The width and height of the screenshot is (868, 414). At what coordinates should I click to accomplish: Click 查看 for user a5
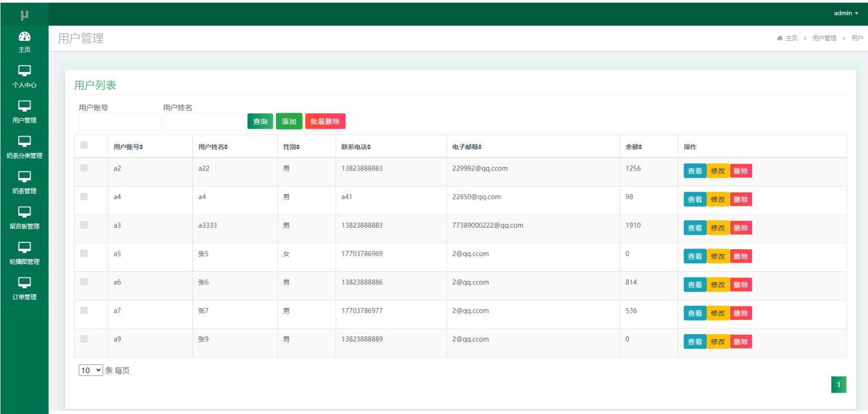pyautogui.click(x=695, y=257)
